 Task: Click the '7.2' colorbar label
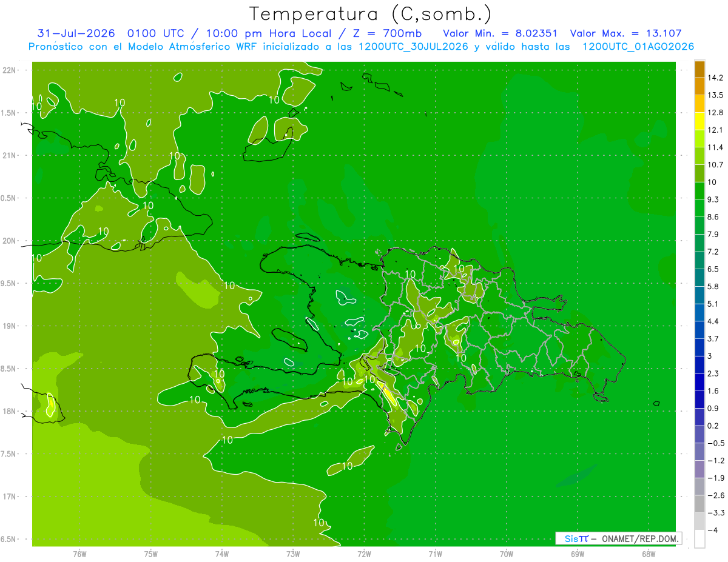pyautogui.click(x=713, y=252)
